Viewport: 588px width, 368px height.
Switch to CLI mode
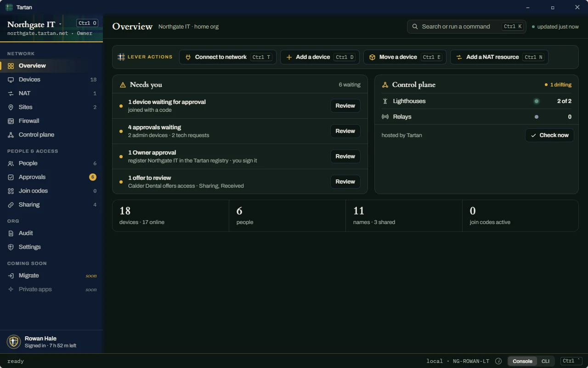(x=545, y=361)
